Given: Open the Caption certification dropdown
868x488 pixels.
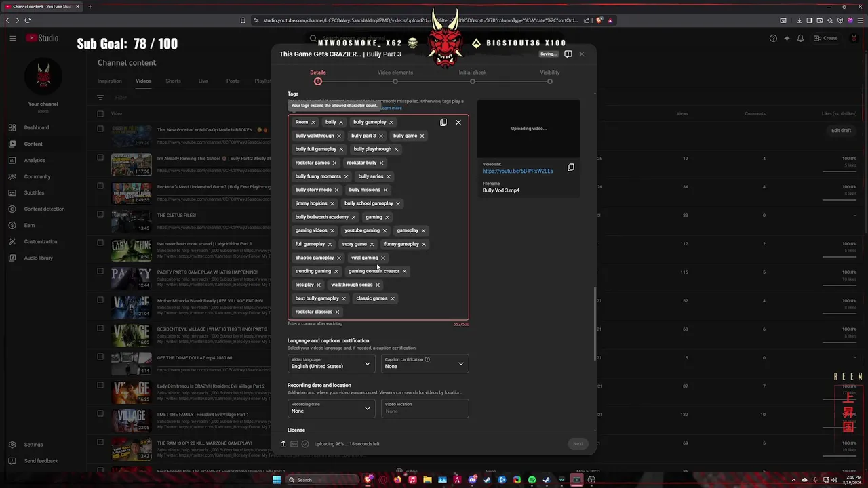Looking at the screenshot, I should coord(425,363).
